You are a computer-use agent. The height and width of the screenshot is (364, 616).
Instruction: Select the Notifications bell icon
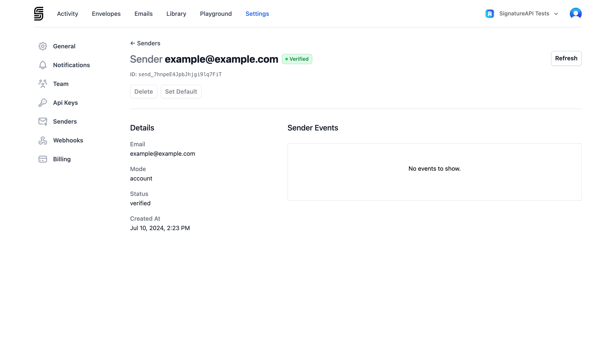pyautogui.click(x=43, y=65)
